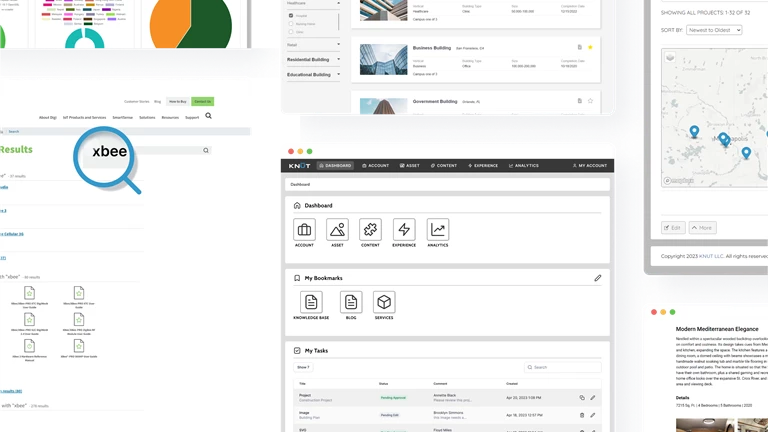The height and width of the screenshot is (432, 768).
Task: Select the Clinic filter option
Action: (x=291, y=32)
